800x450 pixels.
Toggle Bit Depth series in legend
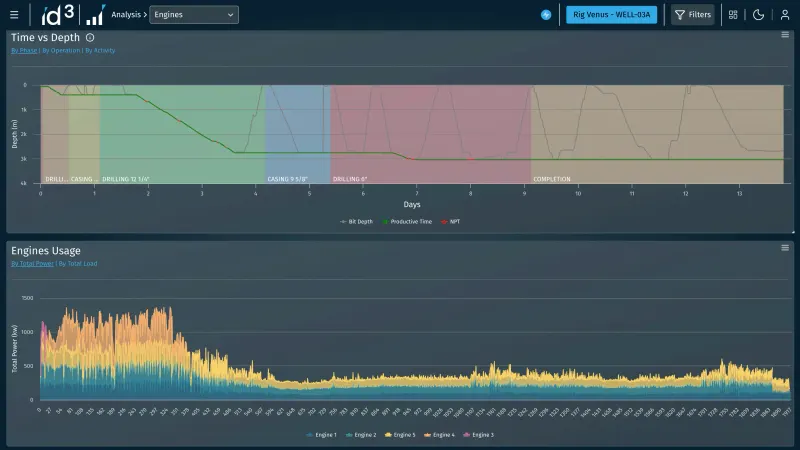tap(356, 222)
